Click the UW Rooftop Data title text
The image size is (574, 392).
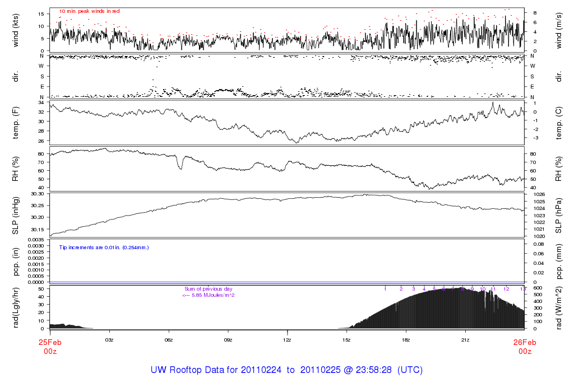[x=286, y=370]
